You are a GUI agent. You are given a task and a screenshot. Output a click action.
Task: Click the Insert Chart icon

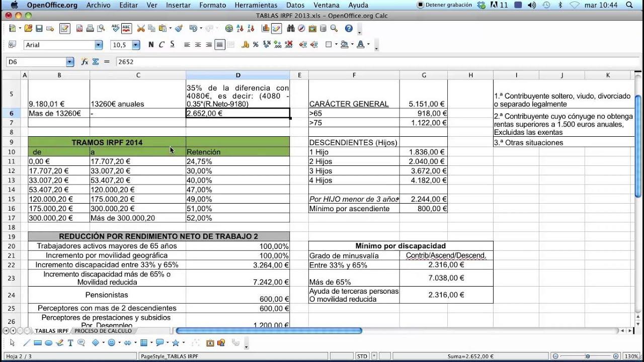coord(265,29)
